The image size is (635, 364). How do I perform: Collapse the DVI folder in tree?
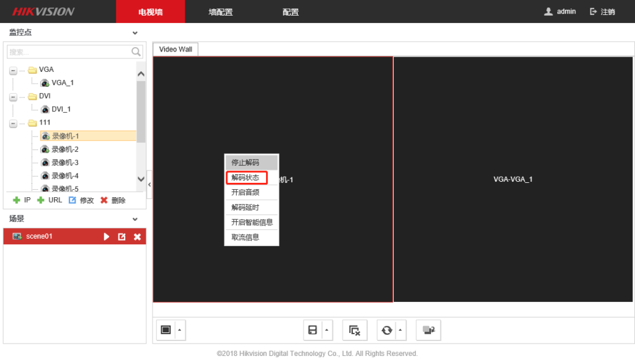point(13,97)
